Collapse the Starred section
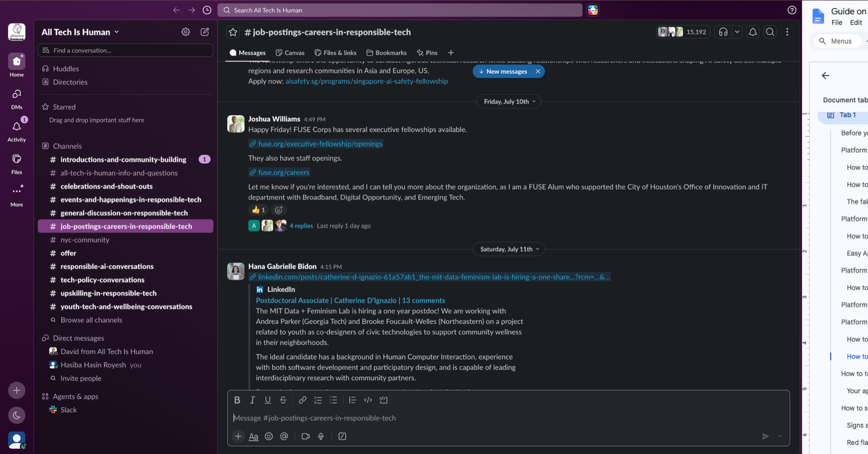 pos(64,107)
